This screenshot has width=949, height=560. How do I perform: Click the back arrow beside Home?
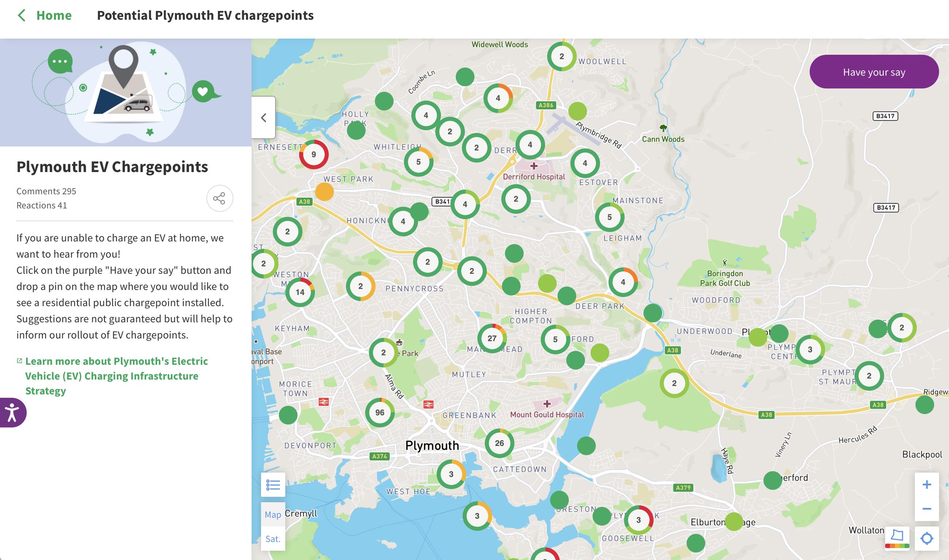pyautogui.click(x=22, y=15)
